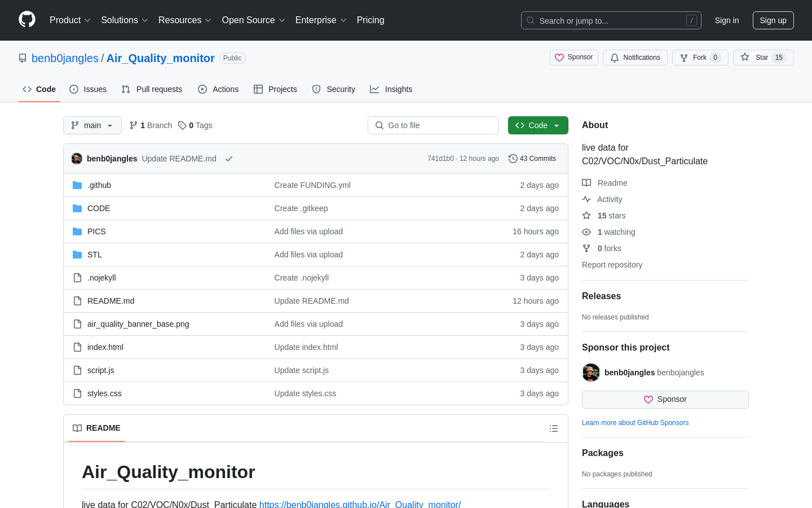This screenshot has height=508, width=812.
Task: Click the heart icon in the top Sponsor button
Action: pyautogui.click(x=559, y=58)
